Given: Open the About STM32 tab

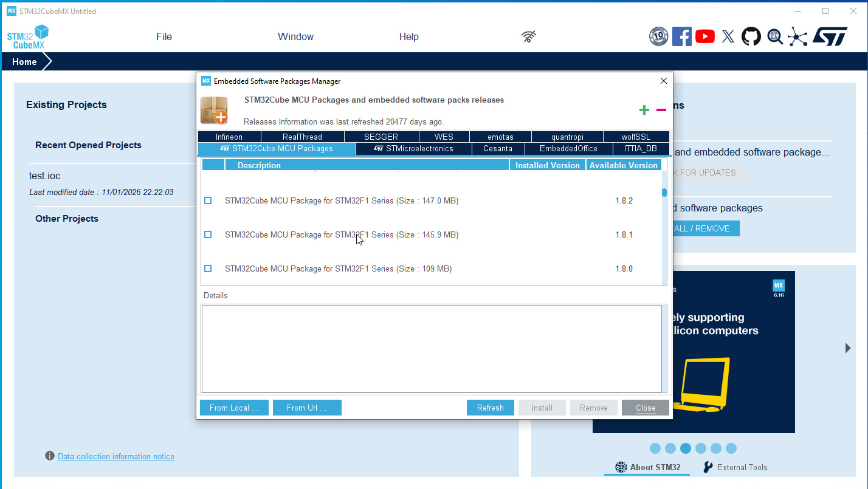Looking at the screenshot, I should [647, 467].
